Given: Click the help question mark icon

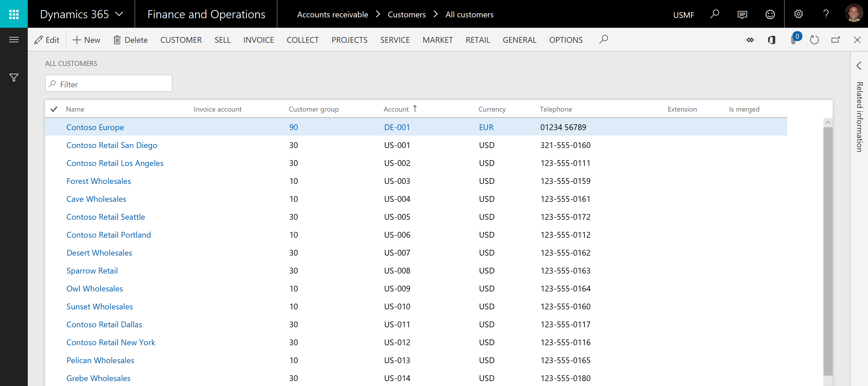Looking at the screenshot, I should 825,14.
